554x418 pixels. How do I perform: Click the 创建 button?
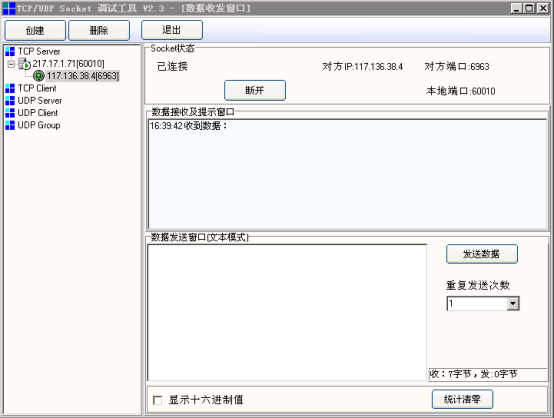[x=35, y=30]
